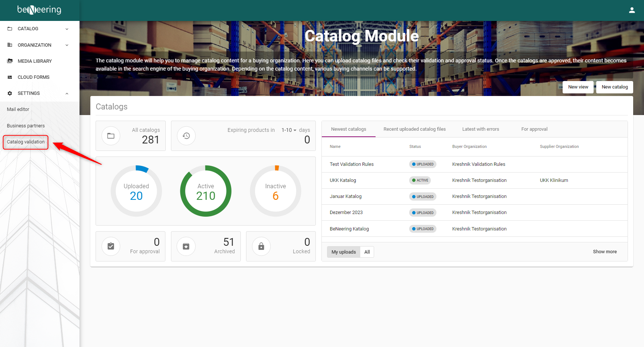This screenshot has height=347, width=644.
Task: Open the Dezember 2023 catalog row
Action: coord(475,213)
